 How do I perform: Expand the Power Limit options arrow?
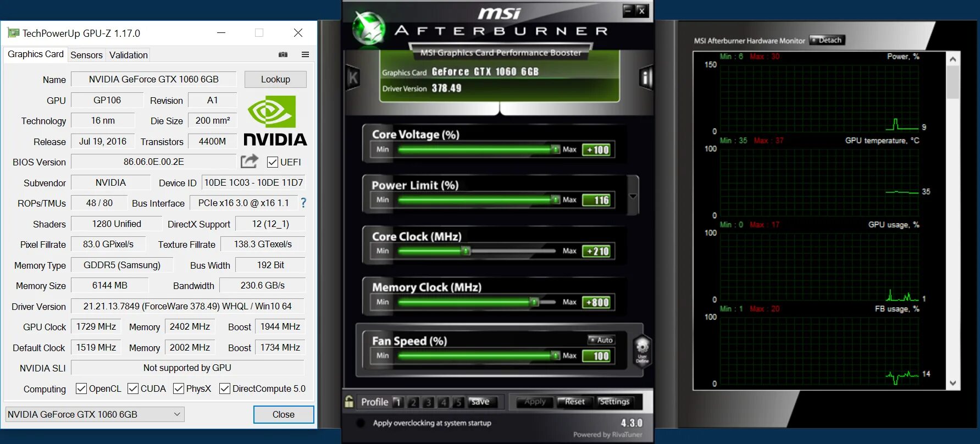633,196
